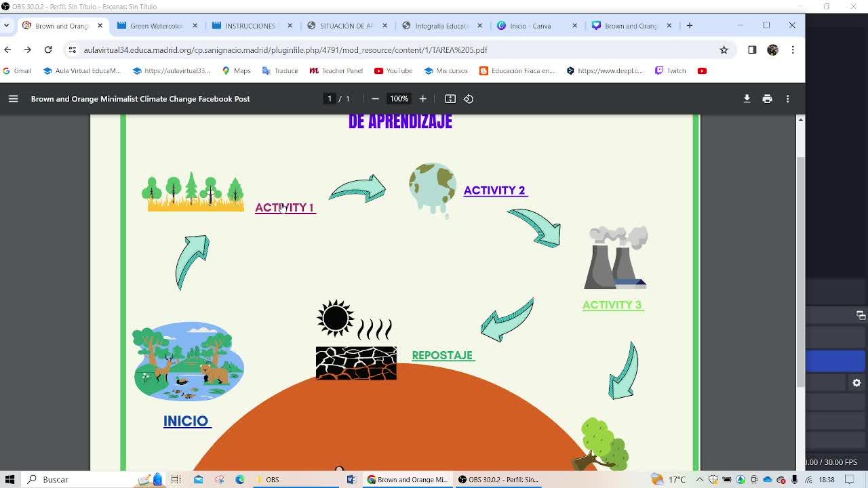The image size is (868, 488).
Task: Open the Traducir bookmark
Action: (x=280, y=70)
